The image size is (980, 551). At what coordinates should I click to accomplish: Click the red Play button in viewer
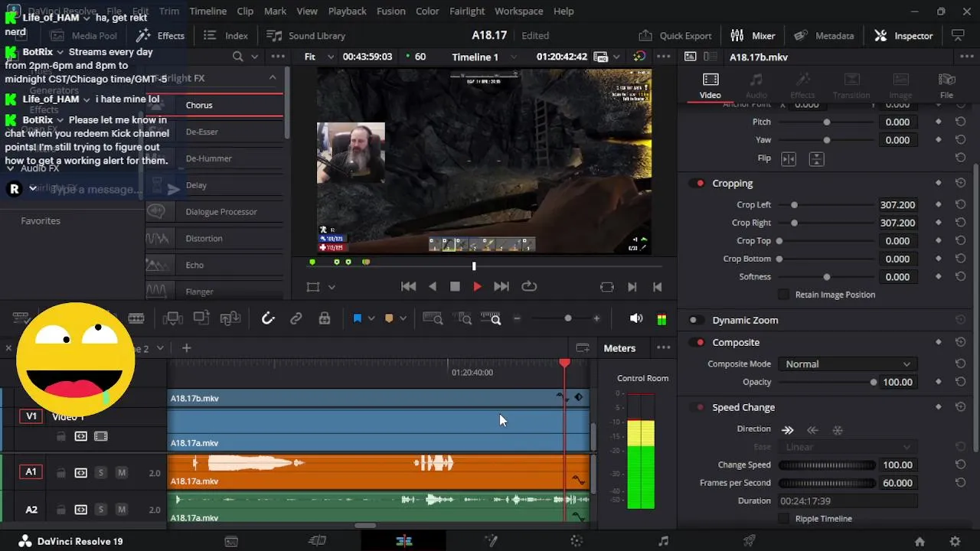[x=477, y=286]
